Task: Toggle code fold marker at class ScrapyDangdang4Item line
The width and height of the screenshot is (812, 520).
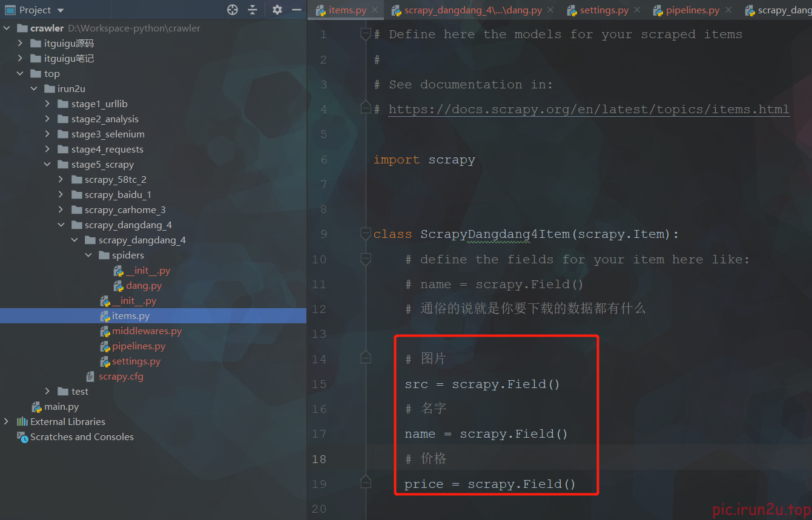Action: (x=365, y=234)
